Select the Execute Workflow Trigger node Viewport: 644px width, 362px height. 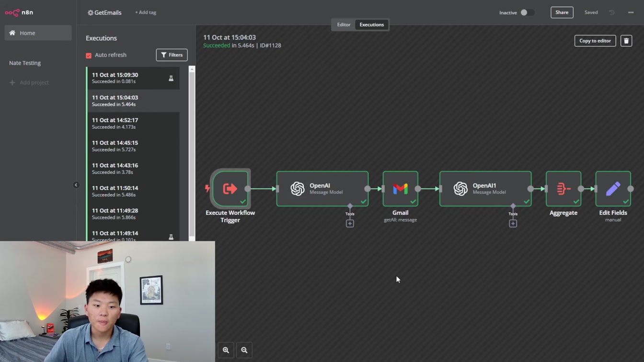(x=230, y=189)
